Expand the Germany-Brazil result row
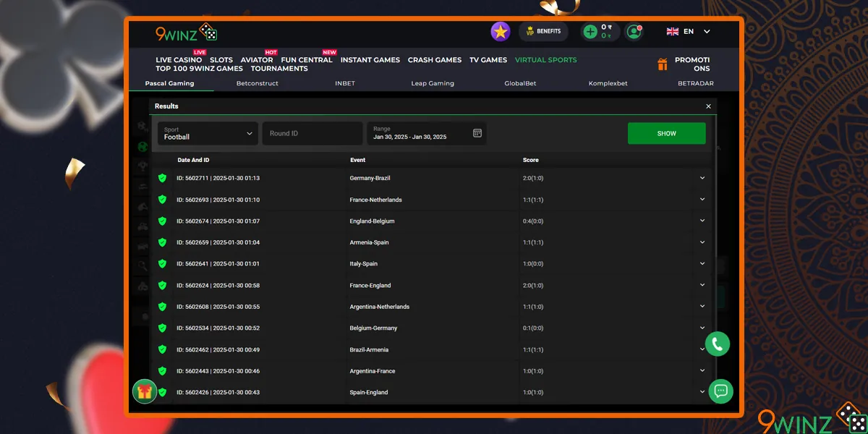The image size is (868, 434). (x=702, y=178)
